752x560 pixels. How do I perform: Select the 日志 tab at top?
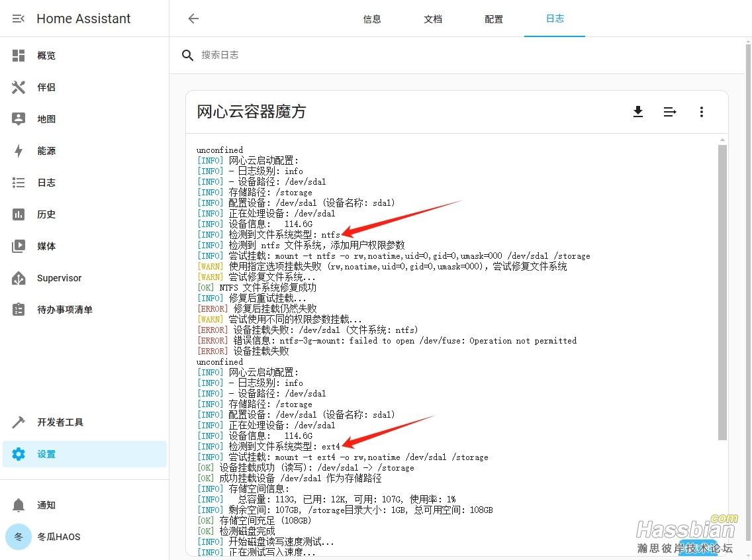[x=555, y=19]
